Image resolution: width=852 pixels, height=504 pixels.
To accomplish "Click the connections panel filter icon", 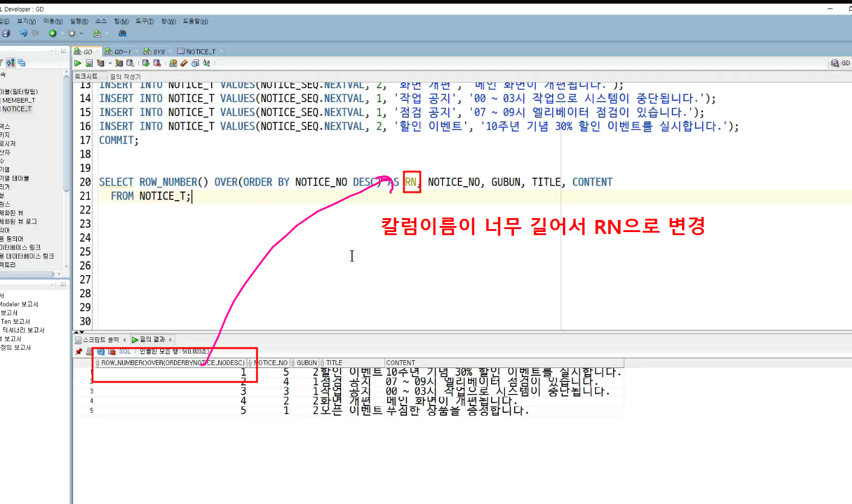I will click(x=1, y=62).
